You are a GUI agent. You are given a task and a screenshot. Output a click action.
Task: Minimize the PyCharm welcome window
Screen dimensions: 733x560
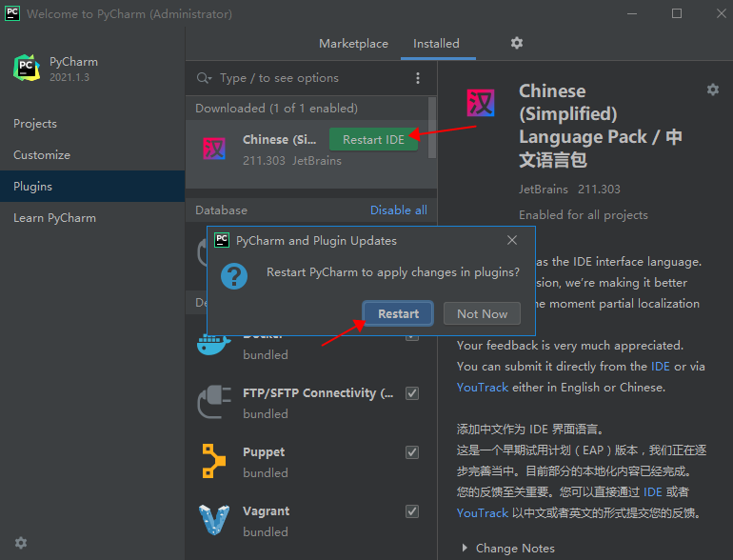632,13
